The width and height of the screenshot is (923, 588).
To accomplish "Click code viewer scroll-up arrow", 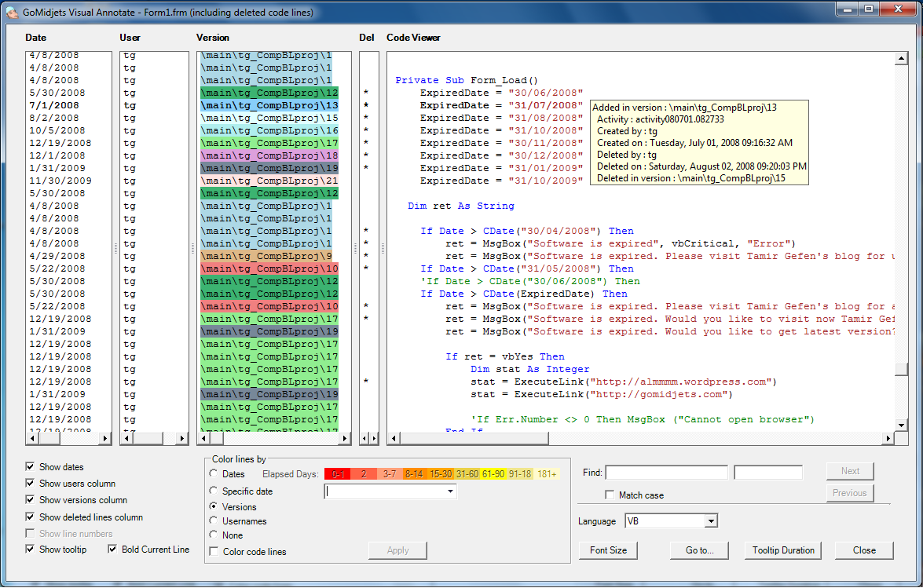I will pos(902,59).
